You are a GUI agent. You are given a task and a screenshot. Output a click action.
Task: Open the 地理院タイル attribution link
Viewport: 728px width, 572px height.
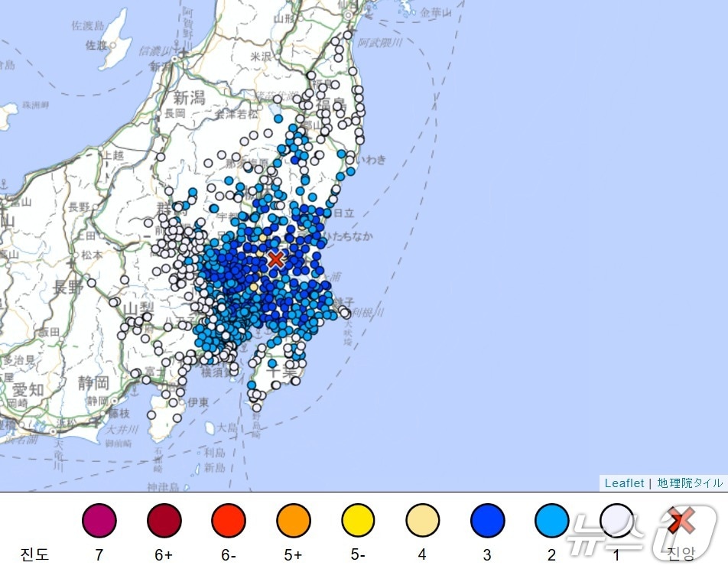(x=689, y=483)
